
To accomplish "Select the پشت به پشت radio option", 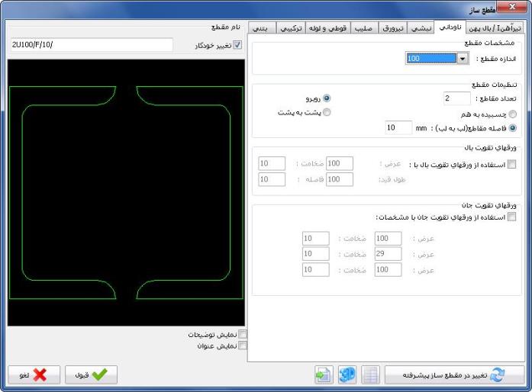I will (x=327, y=112).
